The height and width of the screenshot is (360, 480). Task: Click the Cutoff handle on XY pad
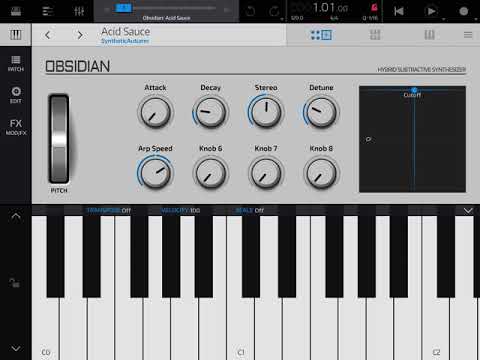414,90
